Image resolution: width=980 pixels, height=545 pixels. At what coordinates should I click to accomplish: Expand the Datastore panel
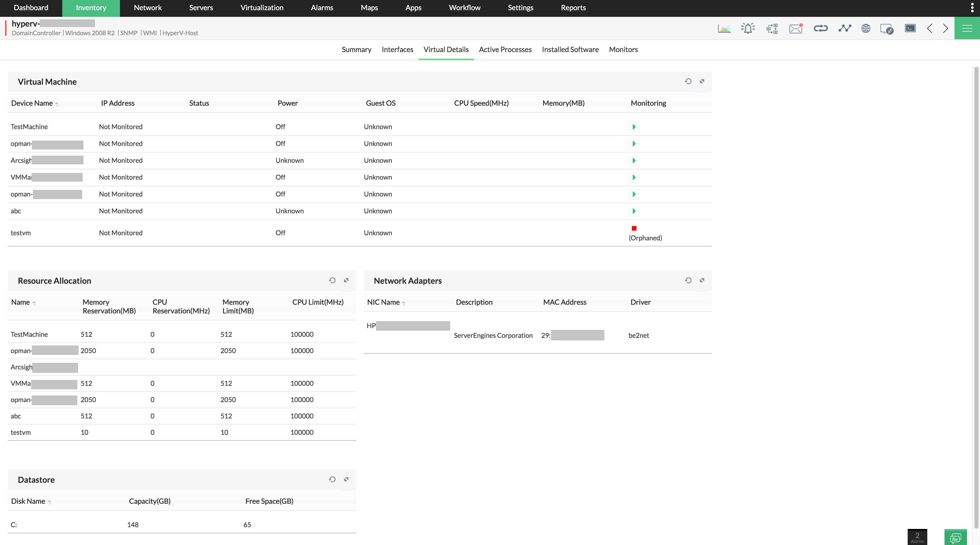click(346, 479)
